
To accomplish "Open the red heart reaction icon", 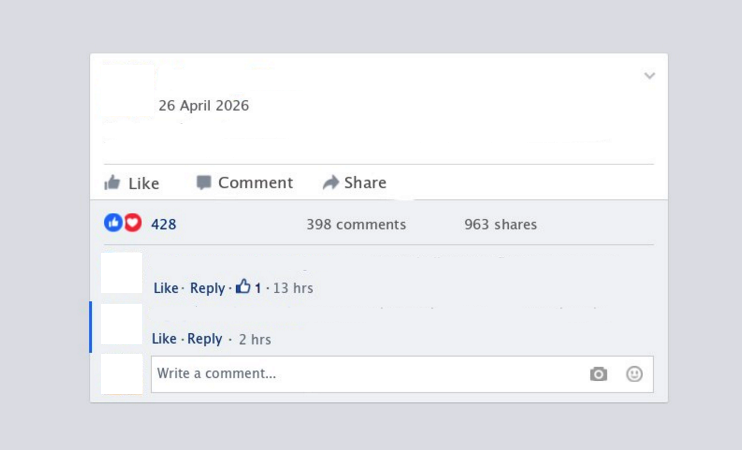I will coord(133,222).
